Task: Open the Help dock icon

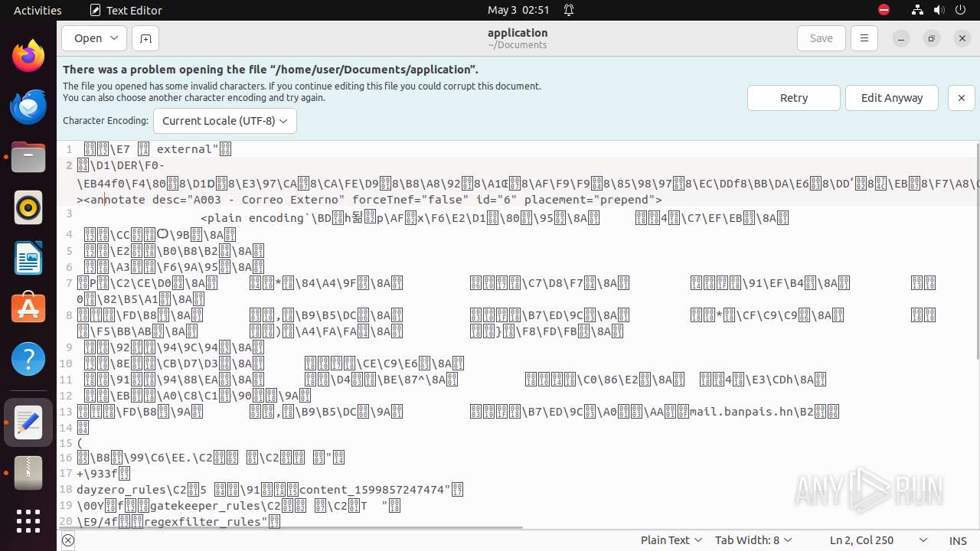Action: tap(28, 359)
